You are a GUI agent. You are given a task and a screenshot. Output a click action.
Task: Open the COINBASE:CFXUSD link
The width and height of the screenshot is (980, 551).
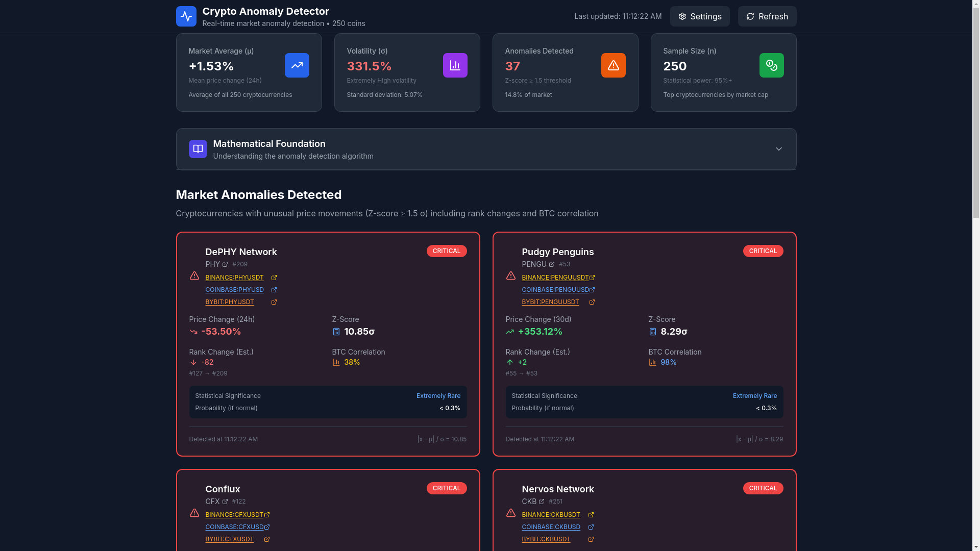(234, 527)
